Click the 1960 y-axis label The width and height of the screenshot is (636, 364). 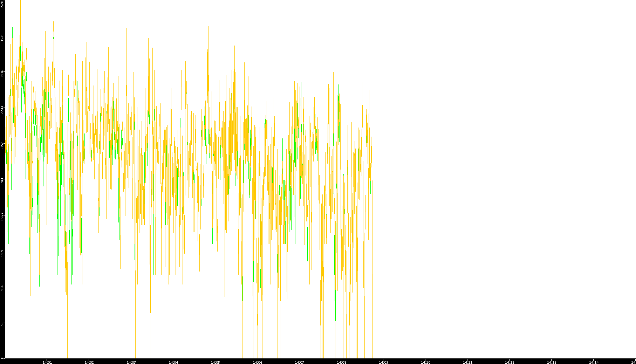pos(2,181)
